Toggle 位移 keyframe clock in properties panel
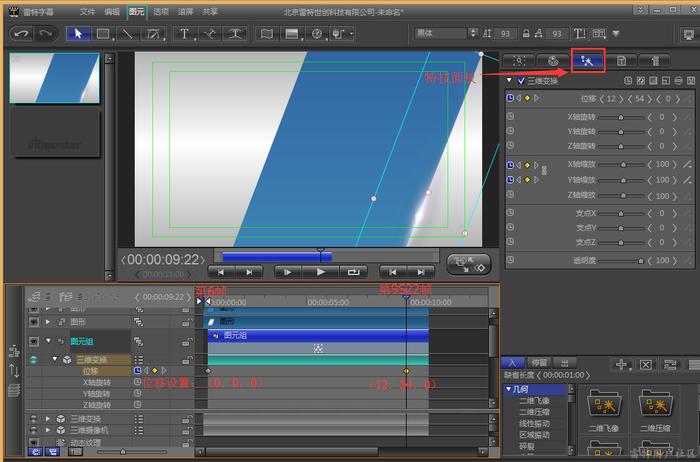The image size is (700, 462). 510,98
